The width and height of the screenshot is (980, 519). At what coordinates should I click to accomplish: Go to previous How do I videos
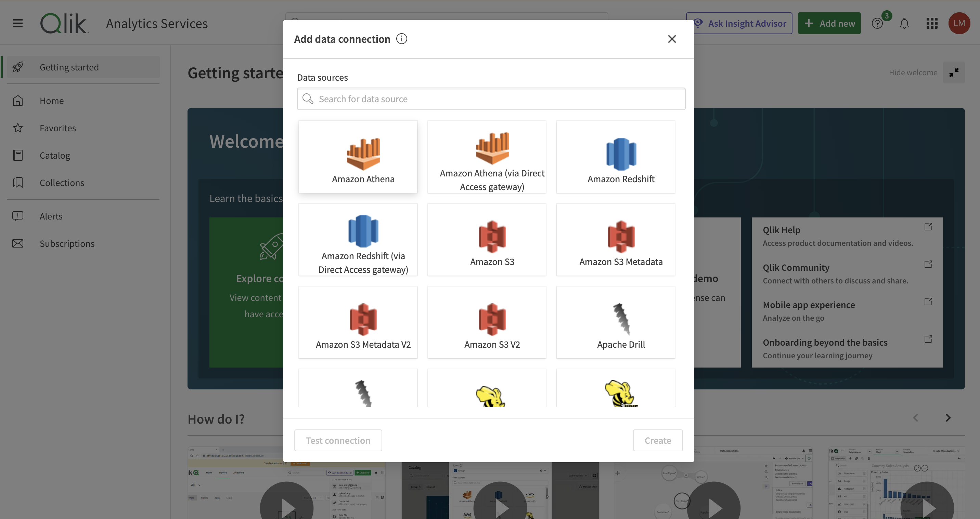point(916,418)
